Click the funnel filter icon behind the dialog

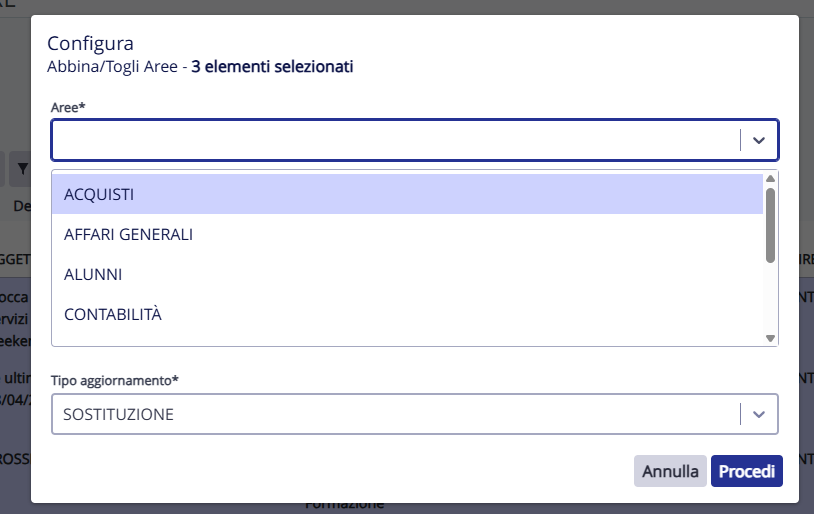tap(22, 169)
